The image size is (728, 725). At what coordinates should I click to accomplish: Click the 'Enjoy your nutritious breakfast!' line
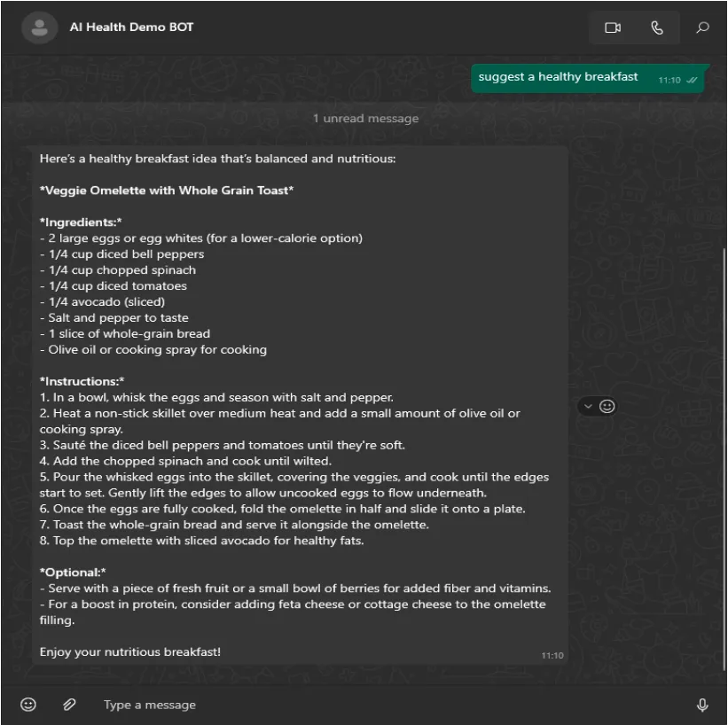(130, 651)
